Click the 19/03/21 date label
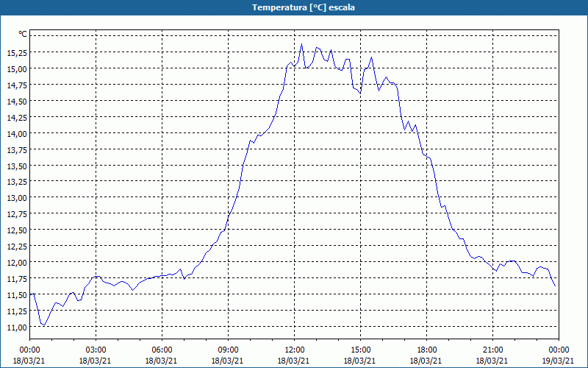This screenshot has height=368, width=588. (559, 361)
